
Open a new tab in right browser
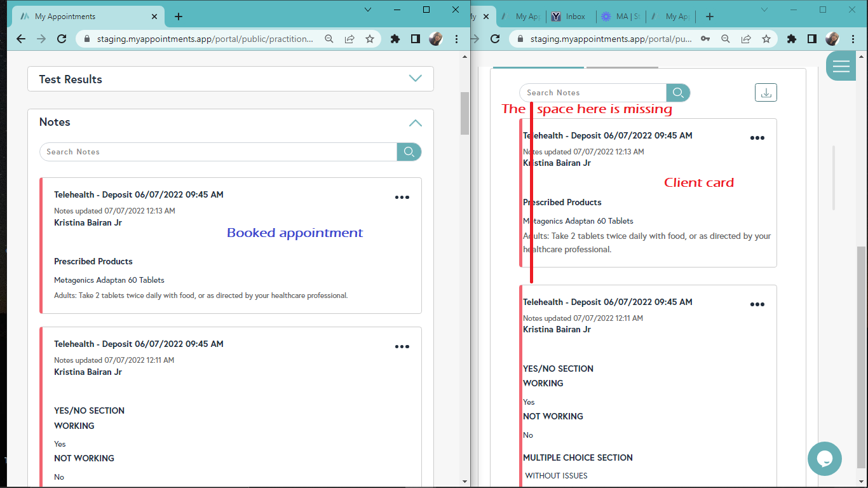point(710,17)
